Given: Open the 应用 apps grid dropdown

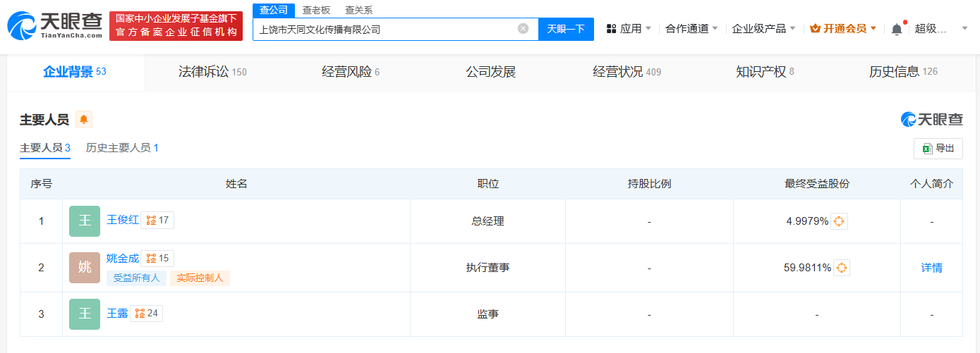Looking at the screenshot, I should point(629,29).
